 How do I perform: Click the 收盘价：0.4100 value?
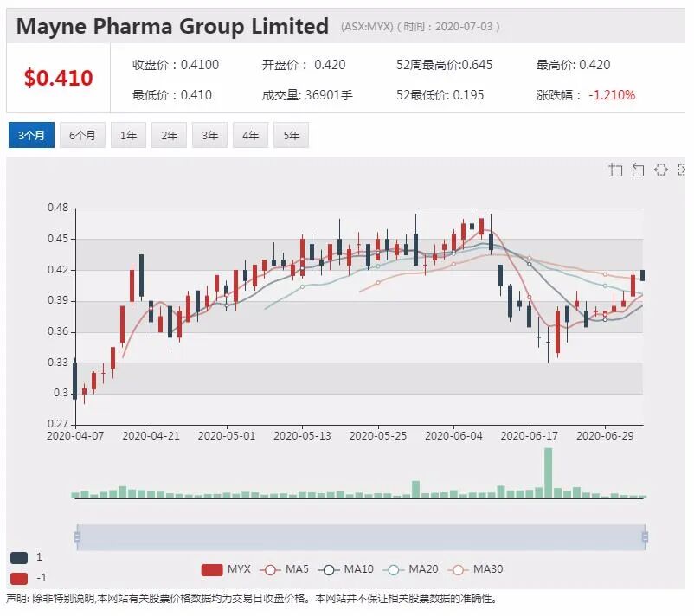(176, 65)
